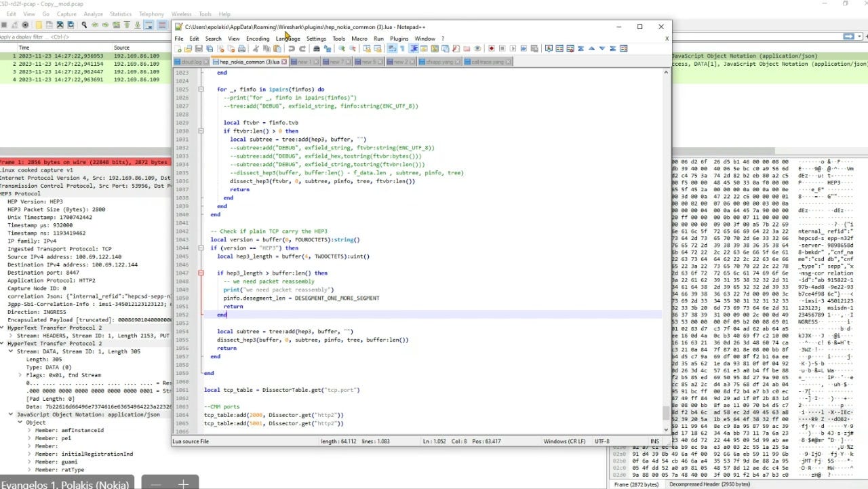Jump to the last packet in Wireshark

[x=137, y=25]
